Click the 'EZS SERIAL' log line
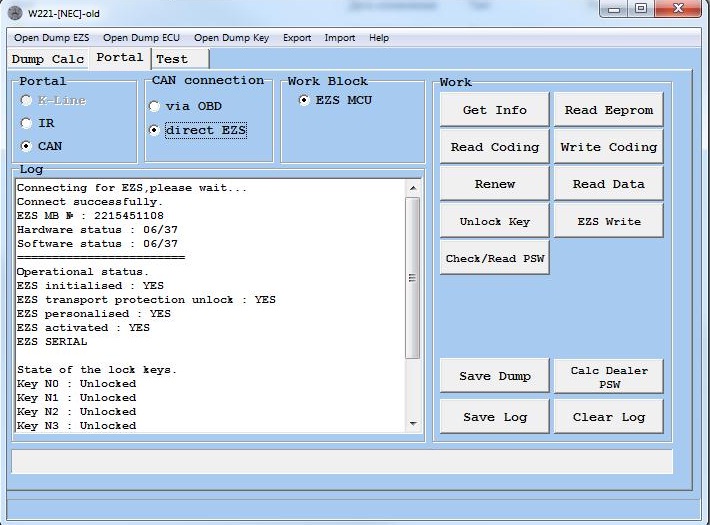 coord(52,342)
